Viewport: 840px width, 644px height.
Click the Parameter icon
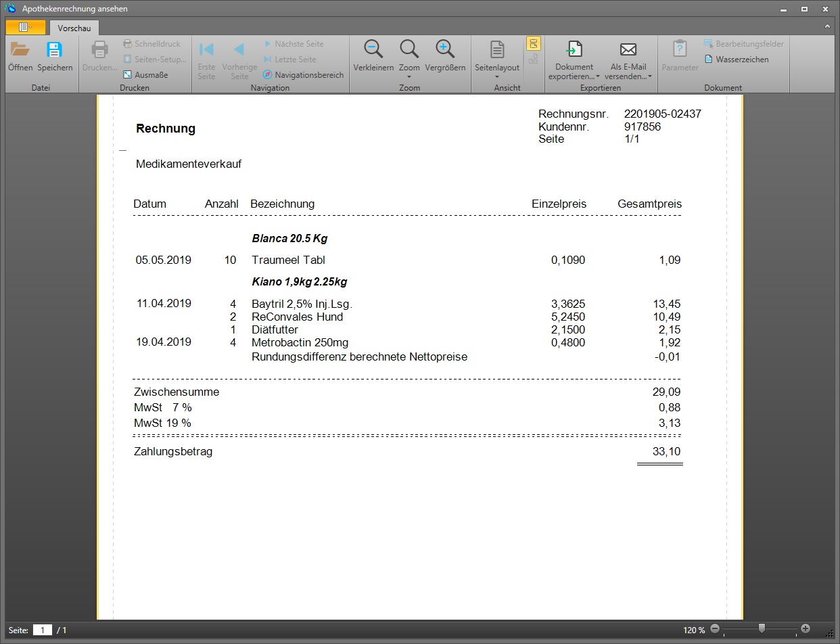click(680, 56)
